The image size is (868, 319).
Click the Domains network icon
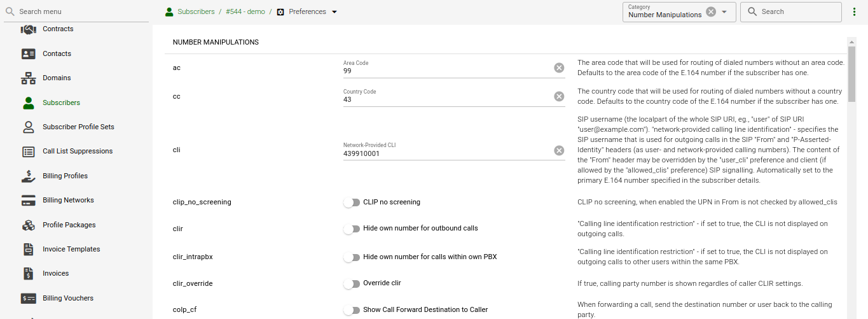coord(28,78)
